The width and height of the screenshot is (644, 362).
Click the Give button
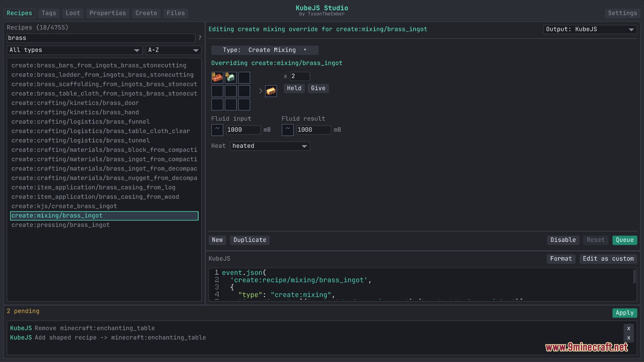click(318, 88)
